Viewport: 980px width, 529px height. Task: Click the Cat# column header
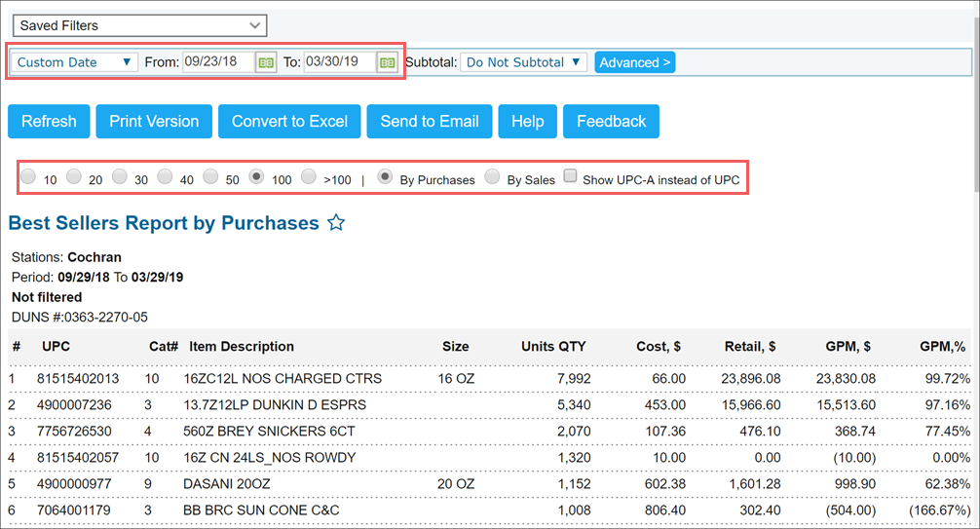click(x=164, y=347)
